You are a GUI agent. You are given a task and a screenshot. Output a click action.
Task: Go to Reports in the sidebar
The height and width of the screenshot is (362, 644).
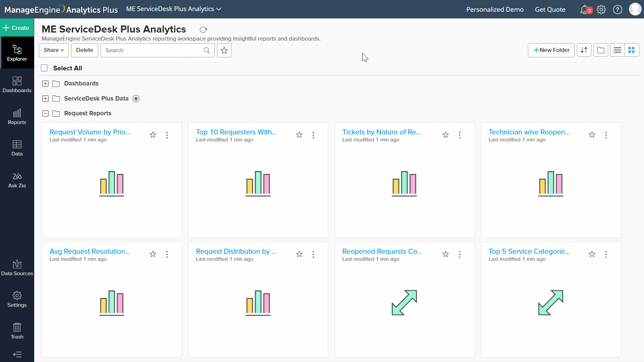pyautogui.click(x=17, y=116)
